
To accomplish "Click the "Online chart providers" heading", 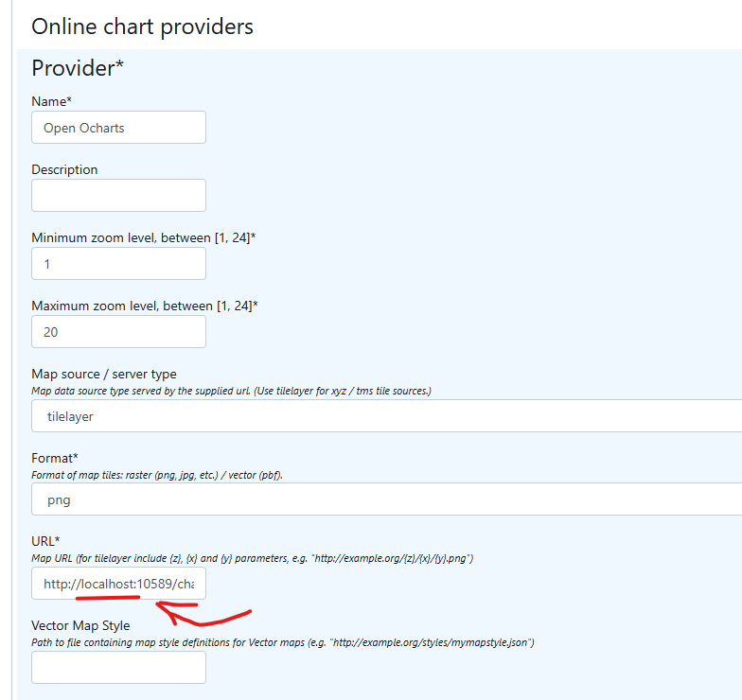I will (x=142, y=26).
